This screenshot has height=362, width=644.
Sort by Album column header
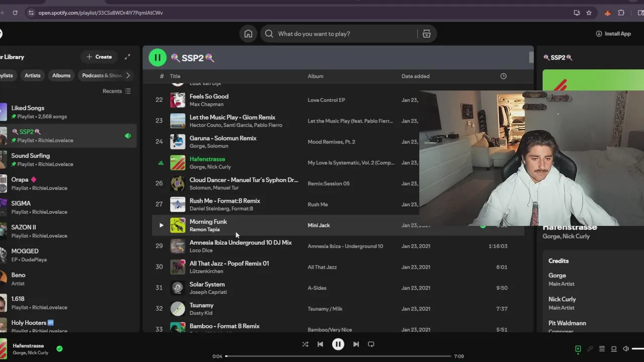click(x=315, y=76)
